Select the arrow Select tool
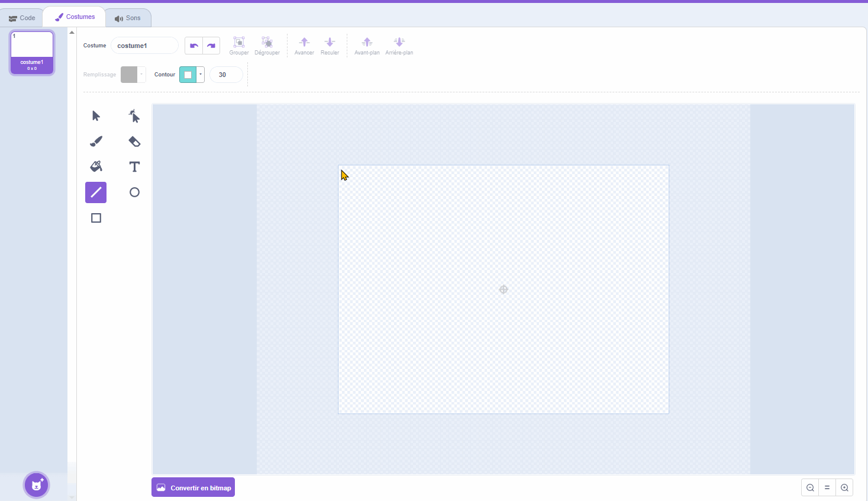The width and height of the screenshot is (868, 501). click(x=96, y=116)
